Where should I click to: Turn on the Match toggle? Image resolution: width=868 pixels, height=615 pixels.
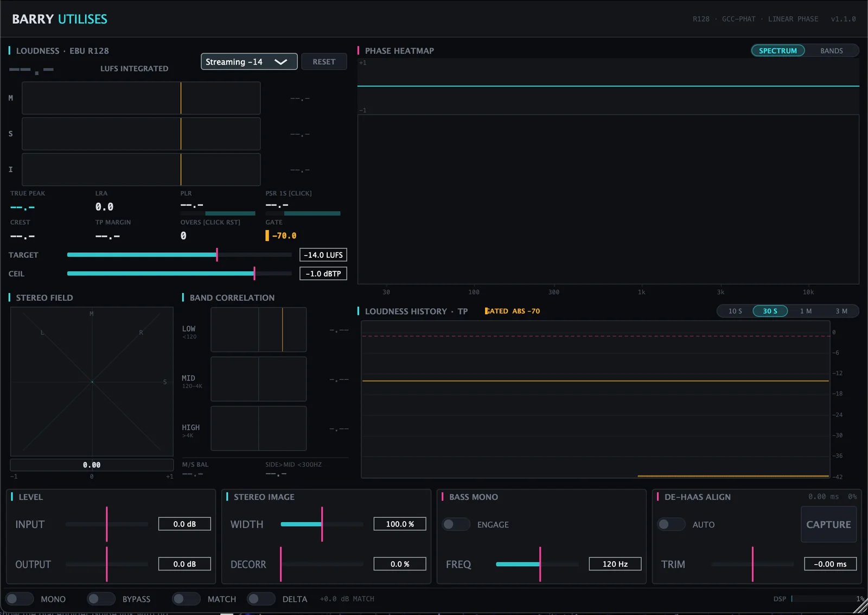click(186, 599)
